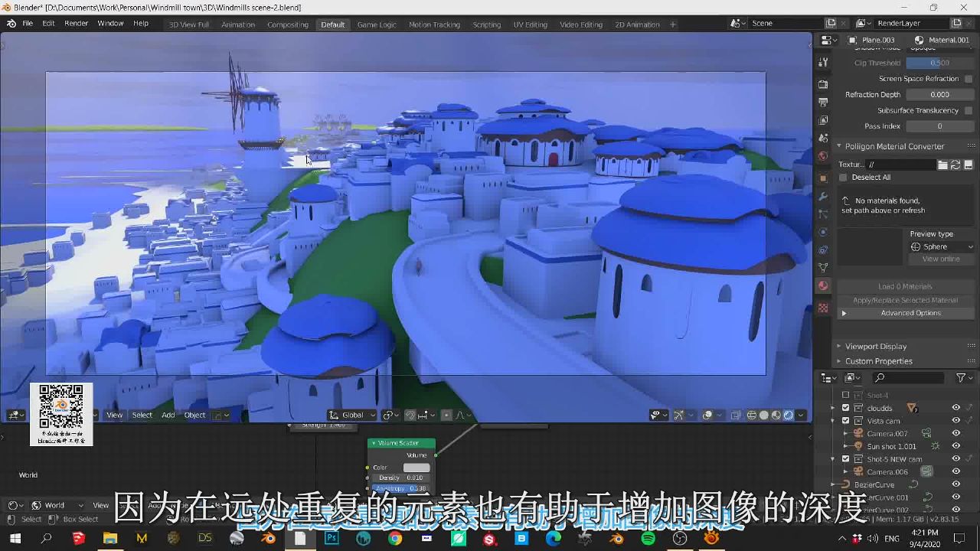980x551 pixels.
Task: Switch viewport to wireframe shading
Action: [x=752, y=415]
